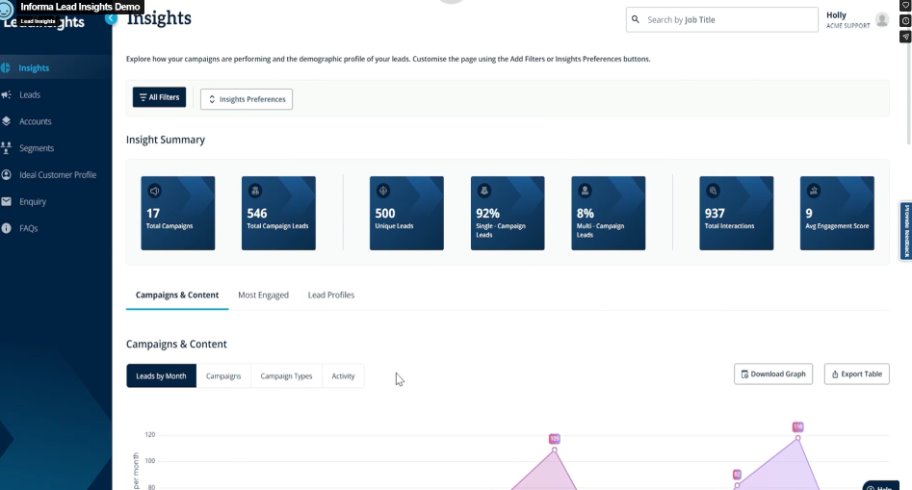The image size is (912, 490).
Task: Click the user avatar next to Holly
Action: pyautogui.click(x=881, y=20)
